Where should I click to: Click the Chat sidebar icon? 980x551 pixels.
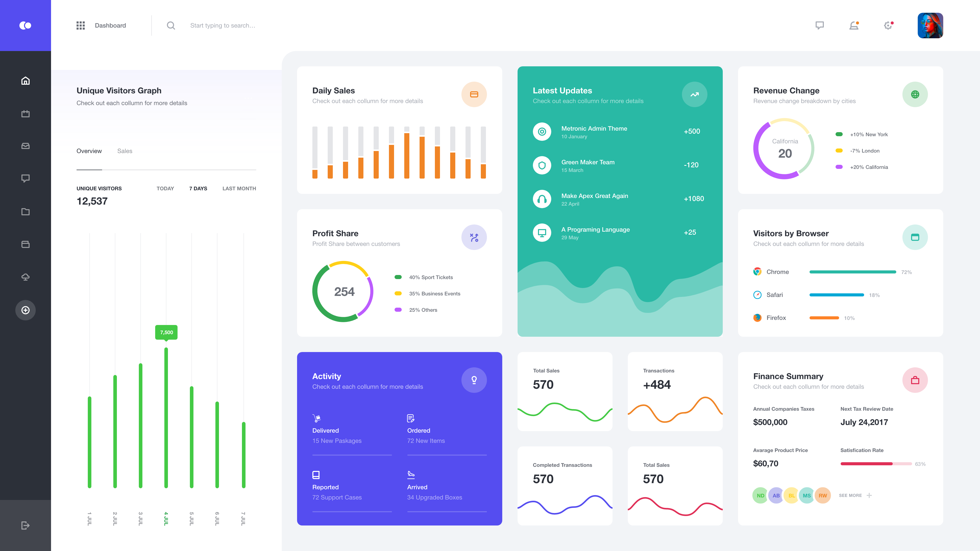25,178
